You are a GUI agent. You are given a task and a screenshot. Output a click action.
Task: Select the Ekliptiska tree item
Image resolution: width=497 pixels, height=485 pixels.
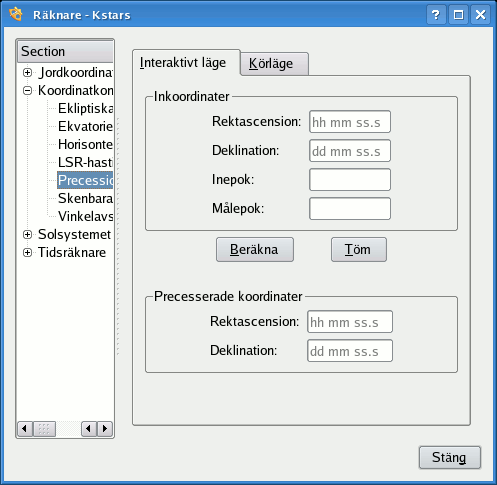85,108
